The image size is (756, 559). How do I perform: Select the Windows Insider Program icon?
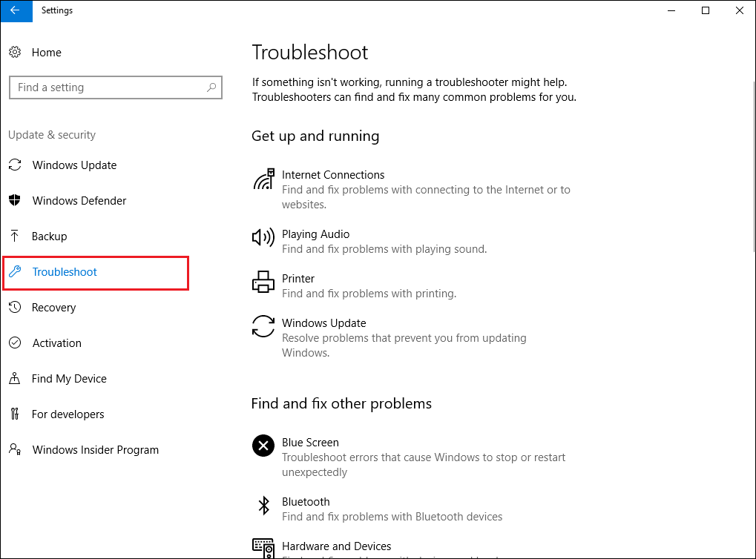(x=15, y=449)
